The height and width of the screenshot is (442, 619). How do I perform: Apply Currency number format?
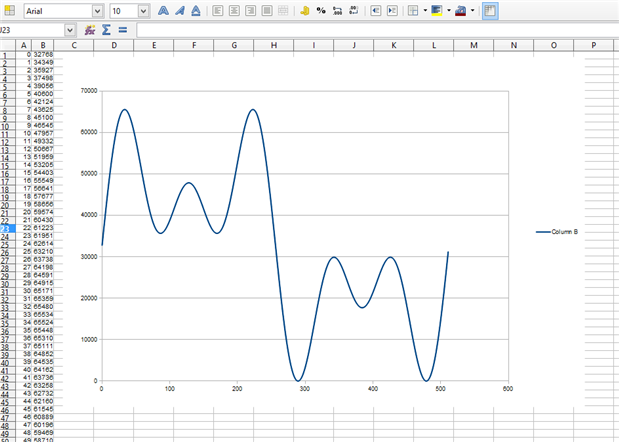[304, 11]
